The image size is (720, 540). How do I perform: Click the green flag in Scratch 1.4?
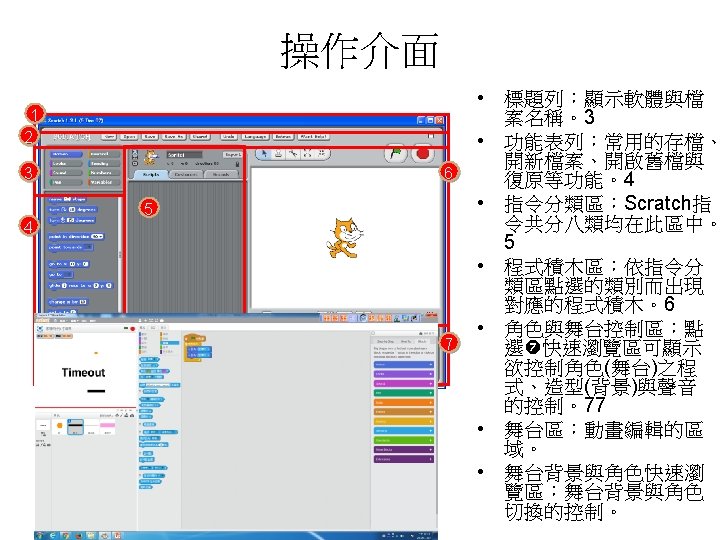(396, 154)
